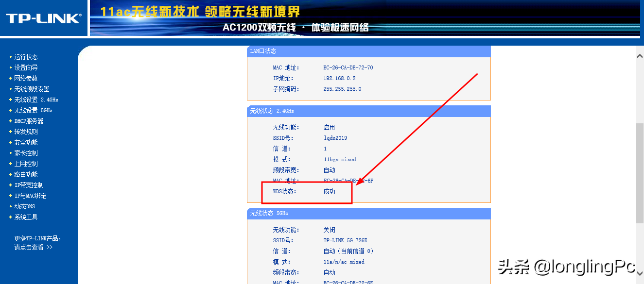Click 5GHz 无线功能 value 关闭
Image resolution: width=644 pixels, height=284 pixels.
330,230
